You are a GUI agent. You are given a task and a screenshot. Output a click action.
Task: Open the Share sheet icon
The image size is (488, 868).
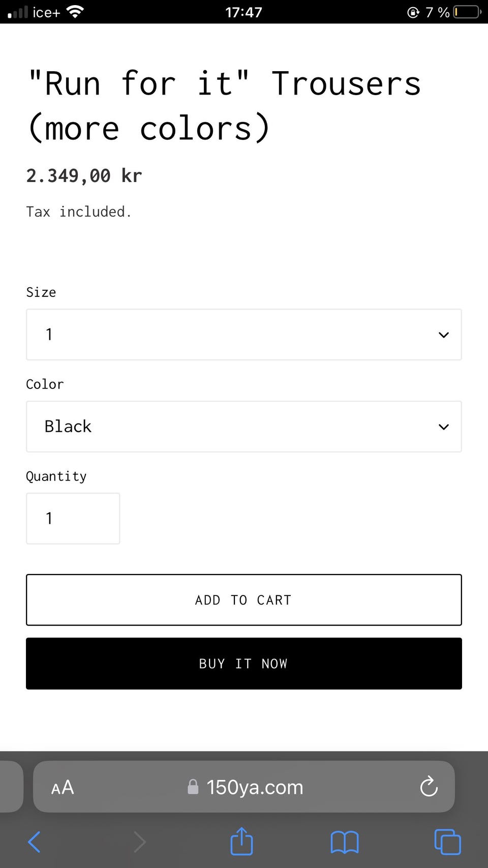241,842
